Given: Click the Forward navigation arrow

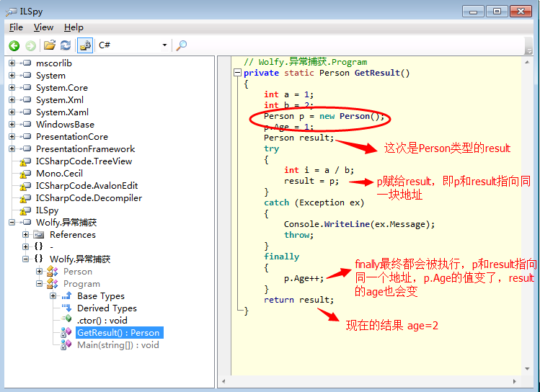Looking at the screenshot, I should pyautogui.click(x=31, y=45).
